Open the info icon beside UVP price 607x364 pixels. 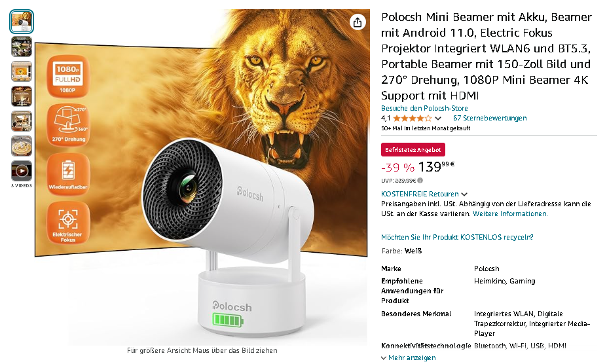(420, 181)
